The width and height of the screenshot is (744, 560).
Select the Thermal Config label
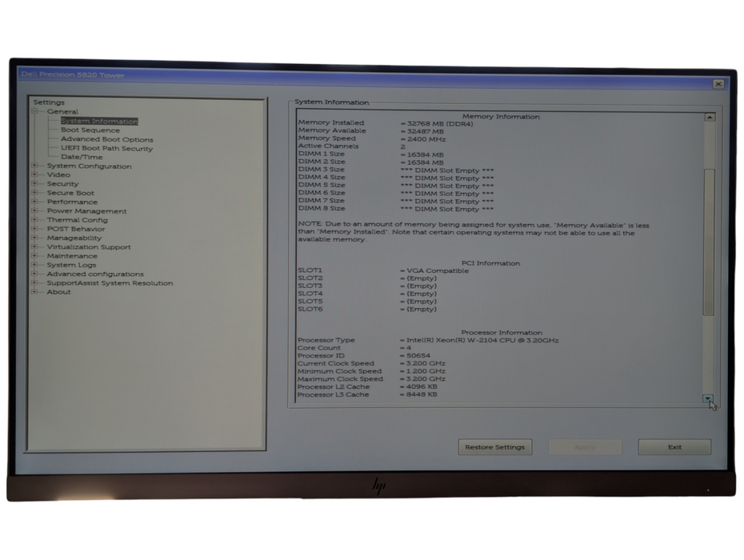pos(78,220)
